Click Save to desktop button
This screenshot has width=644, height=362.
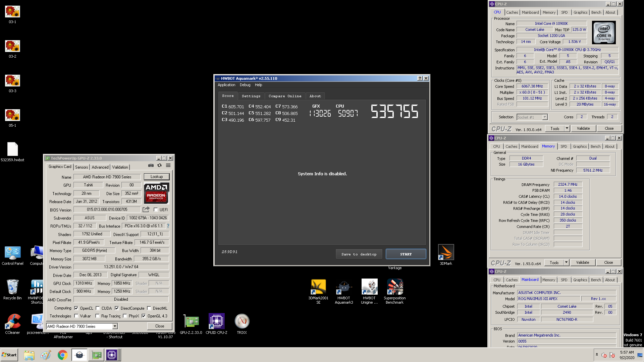click(359, 254)
